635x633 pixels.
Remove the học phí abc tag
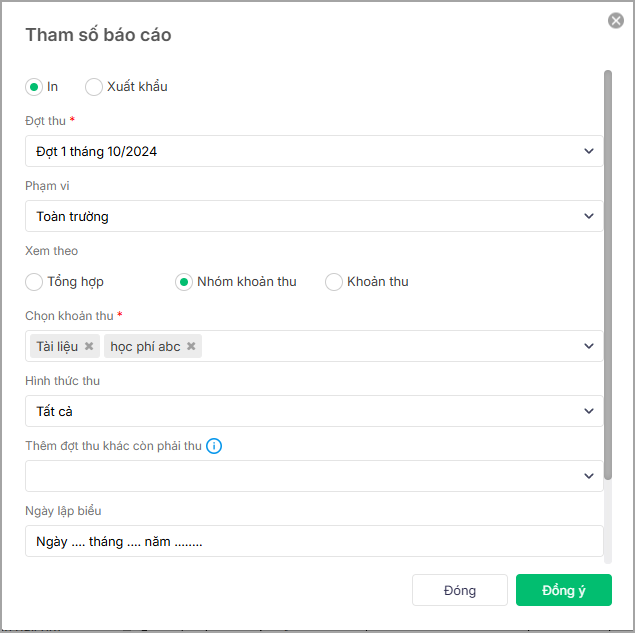[191, 346]
